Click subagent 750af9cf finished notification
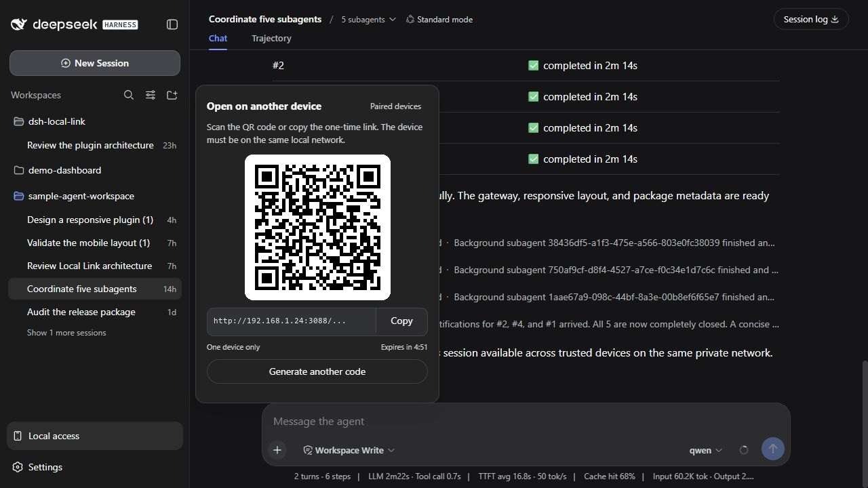 [616, 270]
